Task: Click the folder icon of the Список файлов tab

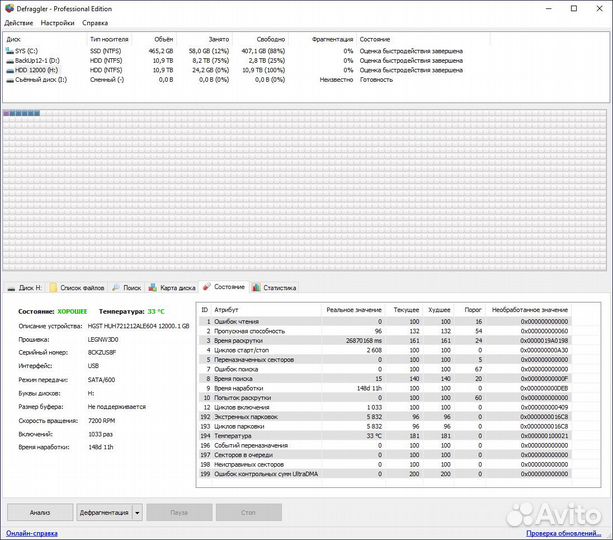Action: (53, 288)
